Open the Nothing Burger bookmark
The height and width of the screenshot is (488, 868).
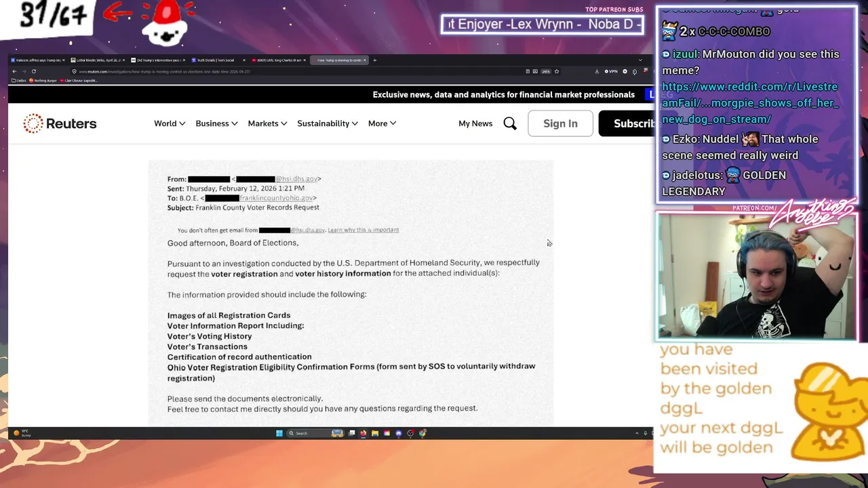tap(43, 81)
